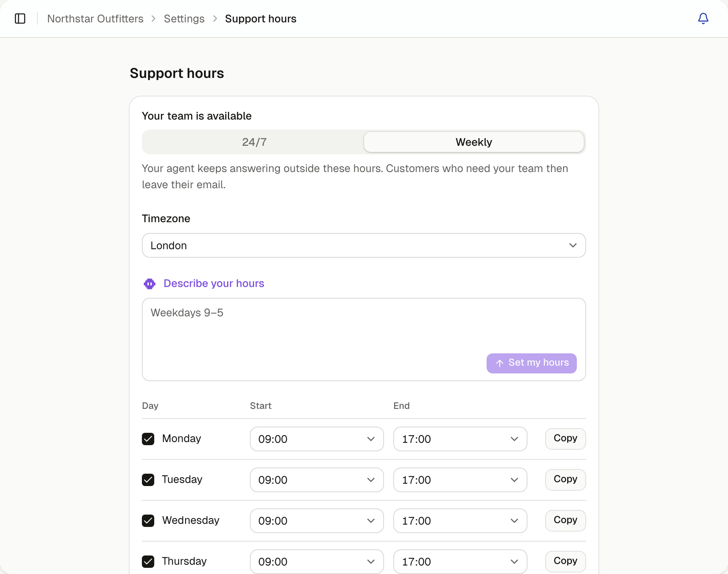728x574 pixels.
Task: Uncheck the Tuesday checkbox
Action: 148,480
